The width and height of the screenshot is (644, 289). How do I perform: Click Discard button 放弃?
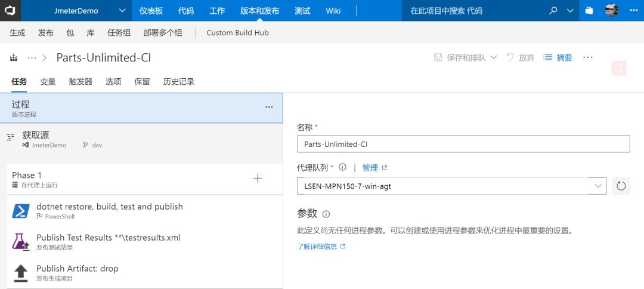527,57
